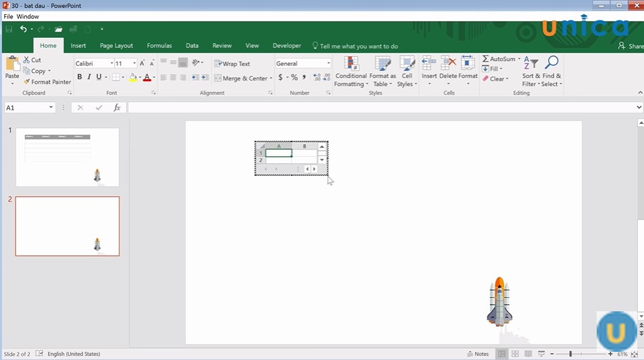Click the Increase Indent icon
The height and width of the screenshot is (360, 644).
point(205,77)
